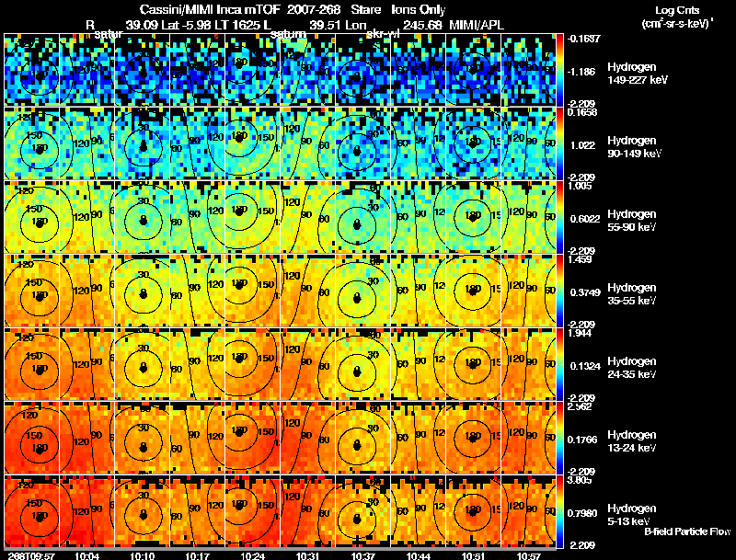Click the time axis label '10:57'
Screen dimensions: 736x560
click(x=528, y=555)
